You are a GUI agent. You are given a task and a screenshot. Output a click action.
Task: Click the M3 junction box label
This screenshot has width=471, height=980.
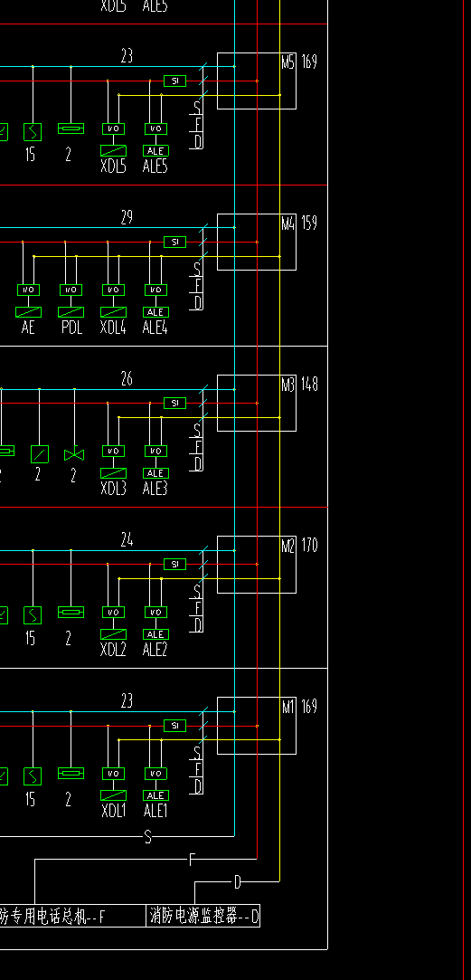click(x=288, y=385)
